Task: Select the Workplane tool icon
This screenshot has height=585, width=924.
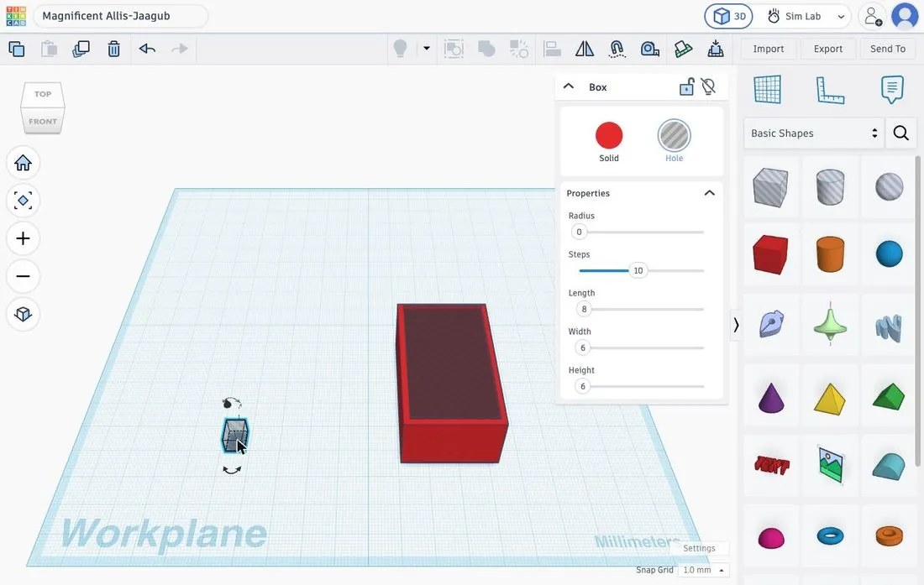Action: (767, 90)
